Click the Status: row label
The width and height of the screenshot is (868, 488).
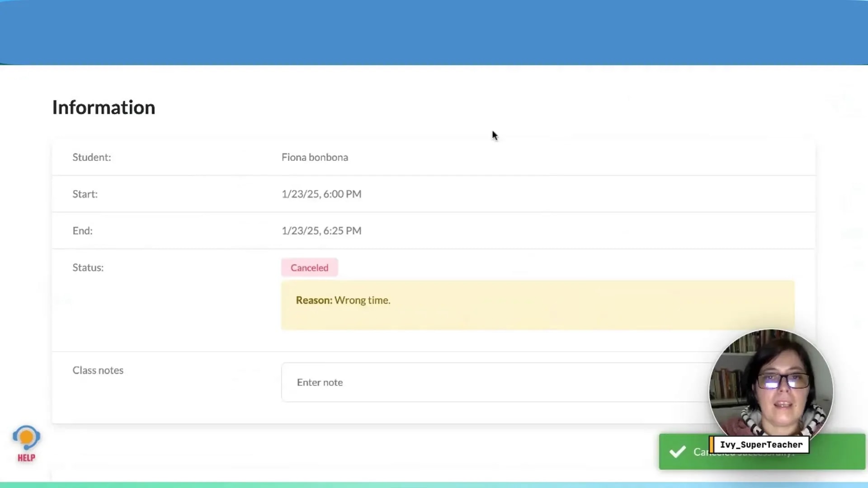point(88,267)
